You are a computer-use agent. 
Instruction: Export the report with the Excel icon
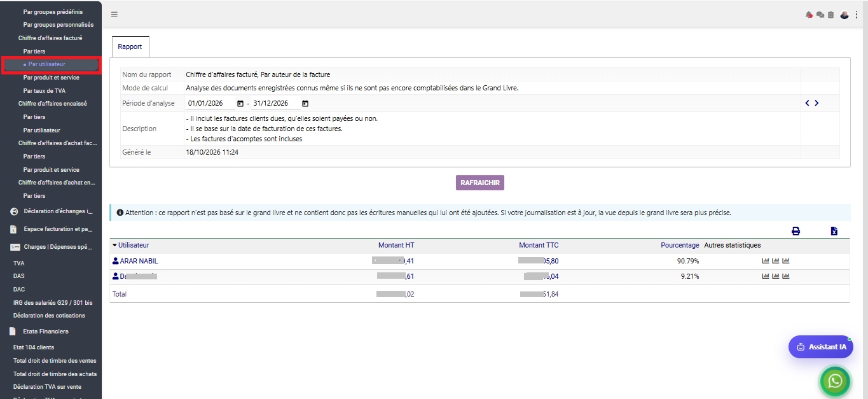pyautogui.click(x=834, y=231)
